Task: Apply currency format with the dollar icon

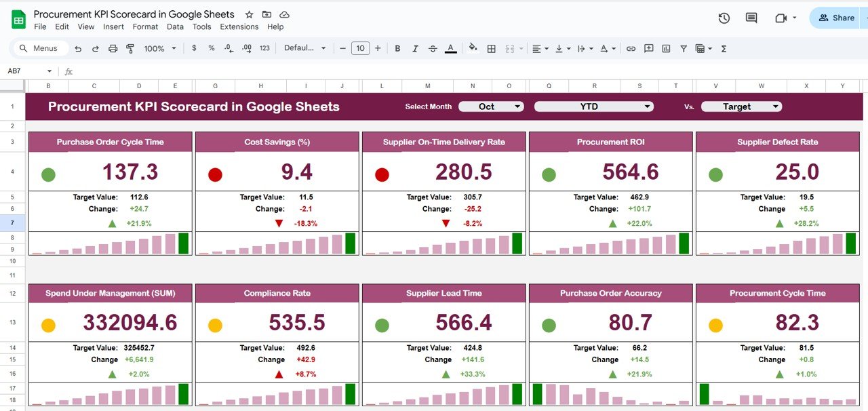Action: [x=193, y=48]
